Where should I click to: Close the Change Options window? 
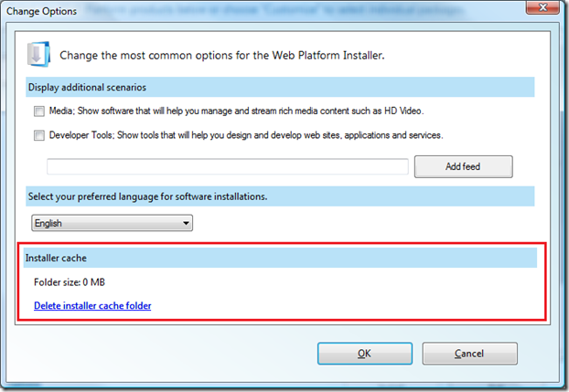(542, 7)
